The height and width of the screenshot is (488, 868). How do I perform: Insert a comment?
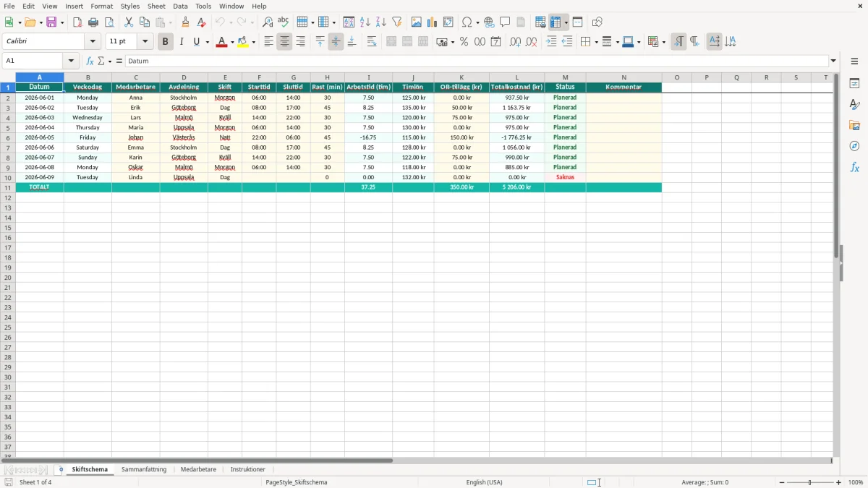pyautogui.click(x=505, y=22)
